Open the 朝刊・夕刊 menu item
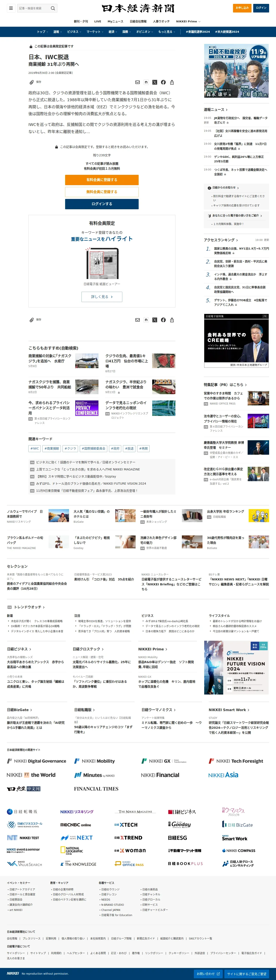The width and height of the screenshot is (276, 980). [x=81, y=21]
